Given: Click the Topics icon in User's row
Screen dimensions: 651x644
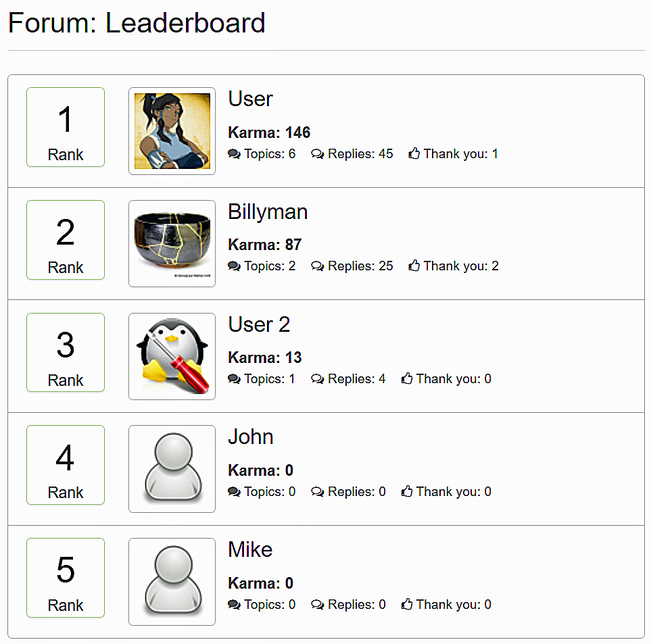Looking at the screenshot, I should point(234,154).
